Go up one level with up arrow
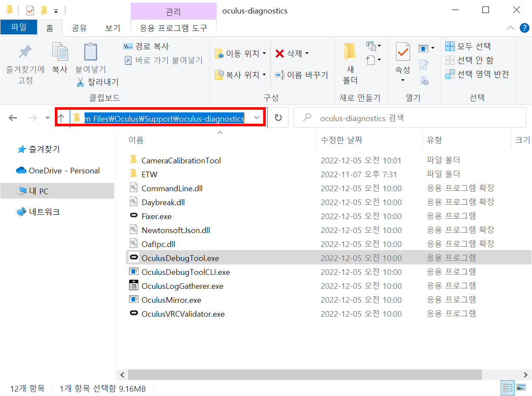 (61, 118)
